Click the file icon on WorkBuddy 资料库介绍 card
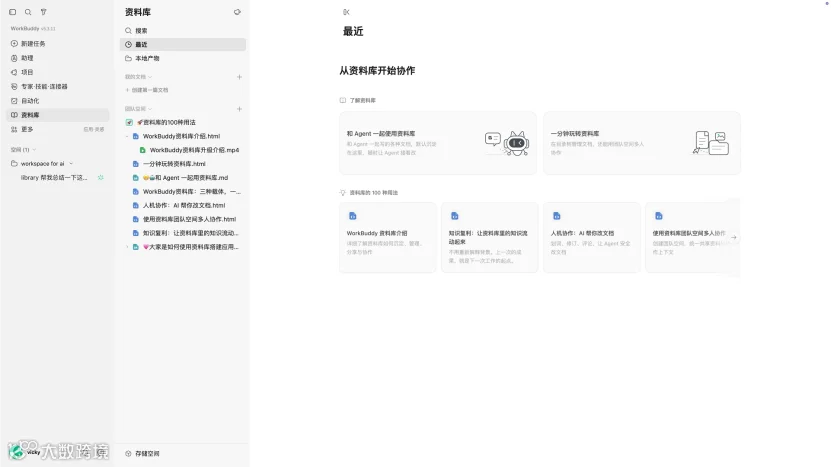832x467 pixels. coord(353,216)
